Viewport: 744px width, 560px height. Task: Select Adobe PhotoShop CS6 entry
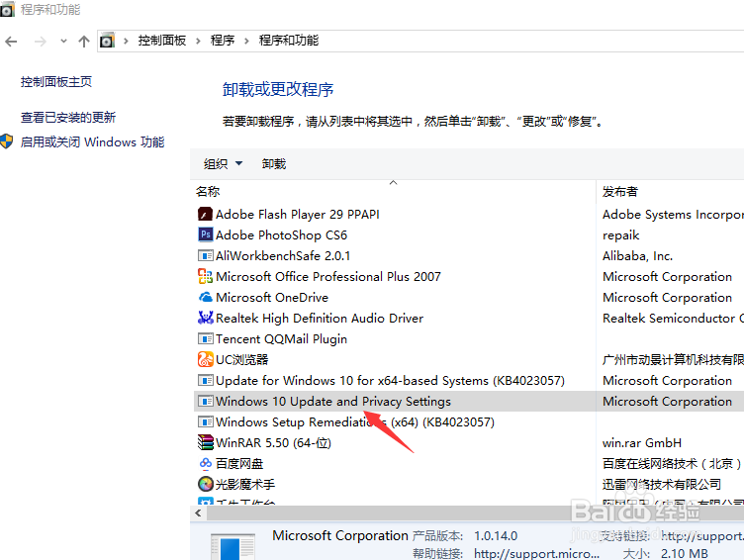tap(281, 234)
